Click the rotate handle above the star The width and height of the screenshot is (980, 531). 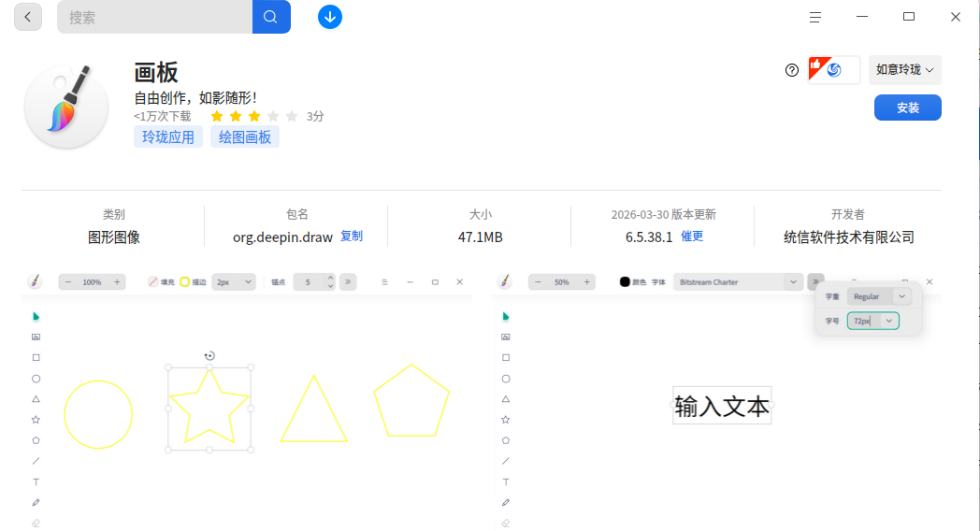(209, 356)
